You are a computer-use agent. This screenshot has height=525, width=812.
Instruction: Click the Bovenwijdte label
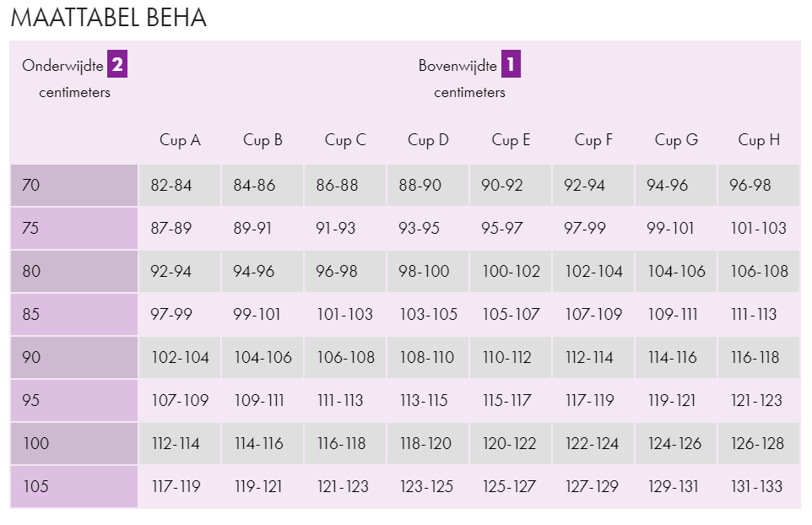[457, 66]
